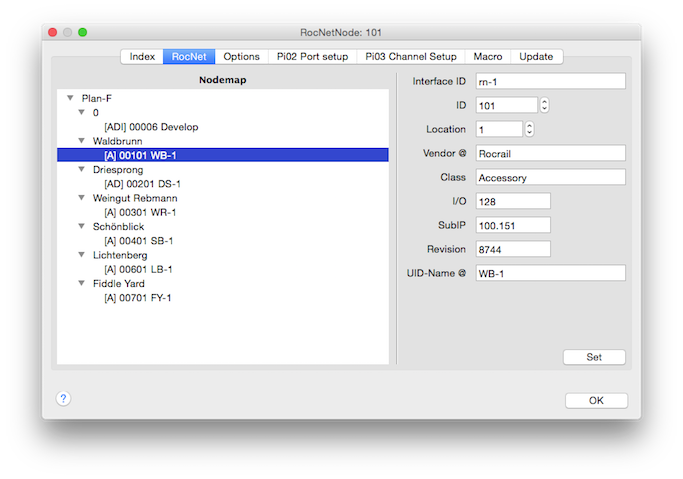Screen dimensions: 683x479
Task: Collapse the Plan-F tree root
Action: point(70,99)
